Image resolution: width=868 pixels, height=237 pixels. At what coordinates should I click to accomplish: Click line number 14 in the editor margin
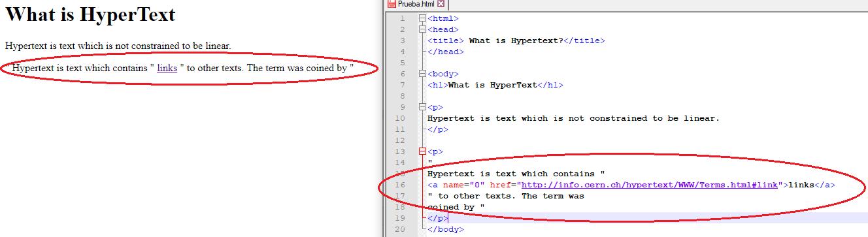click(x=400, y=163)
